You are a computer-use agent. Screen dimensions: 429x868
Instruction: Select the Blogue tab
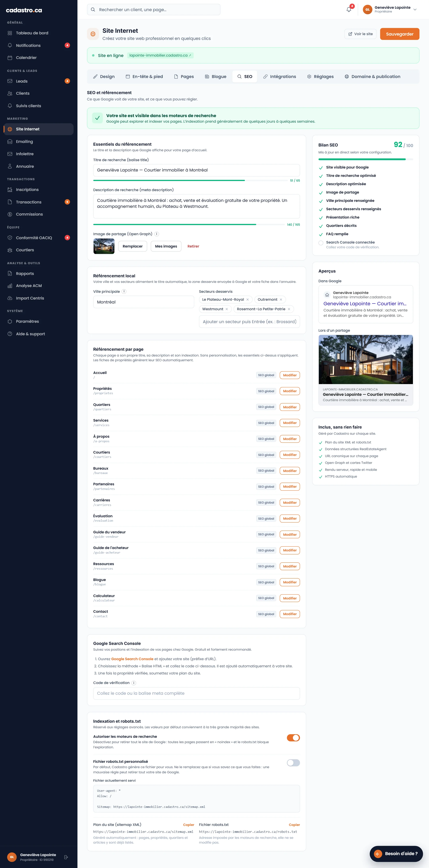215,76
